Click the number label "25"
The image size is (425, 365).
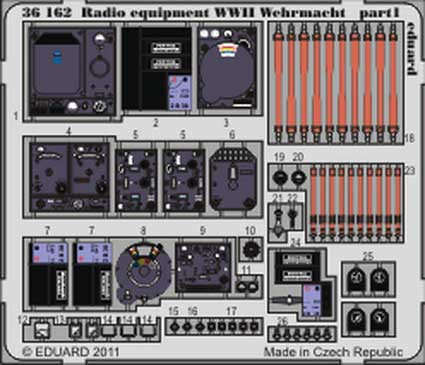click(368, 256)
